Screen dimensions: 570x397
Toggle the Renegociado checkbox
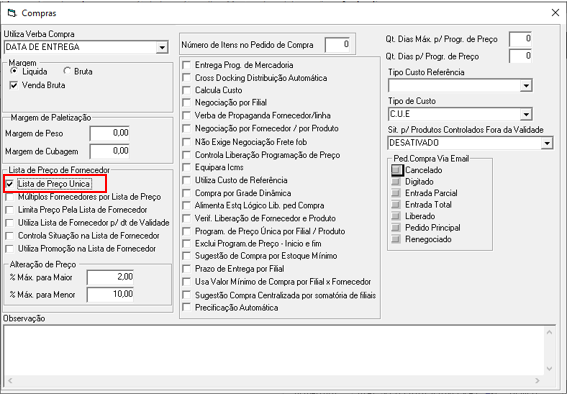[x=396, y=240]
